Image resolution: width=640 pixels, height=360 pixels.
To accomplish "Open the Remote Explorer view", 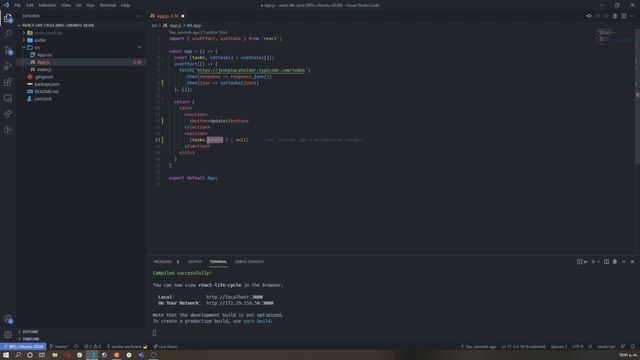I will pos(8,98).
